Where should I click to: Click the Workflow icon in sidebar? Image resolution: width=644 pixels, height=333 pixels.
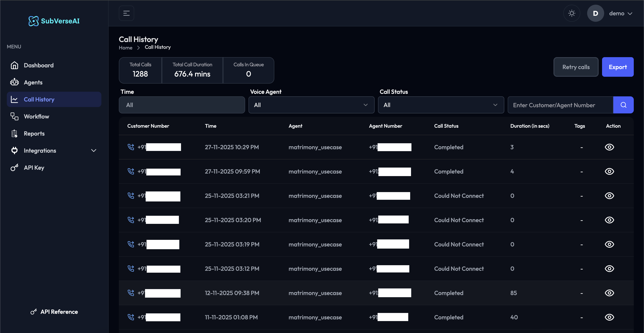tap(14, 117)
